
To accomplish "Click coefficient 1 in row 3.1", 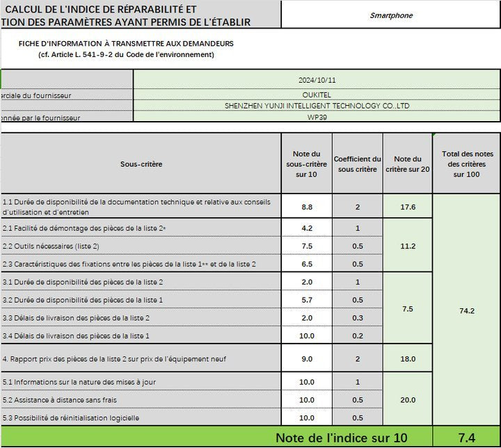I will [x=357, y=282].
